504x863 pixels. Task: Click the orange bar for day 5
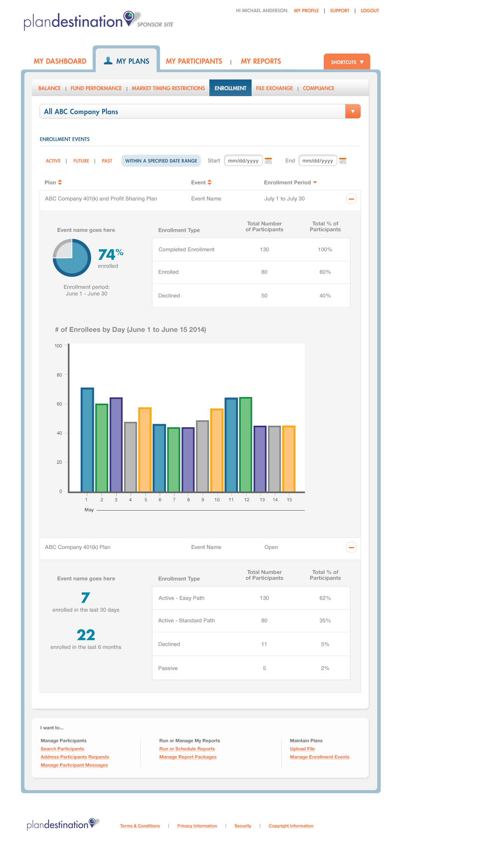tap(145, 450)
